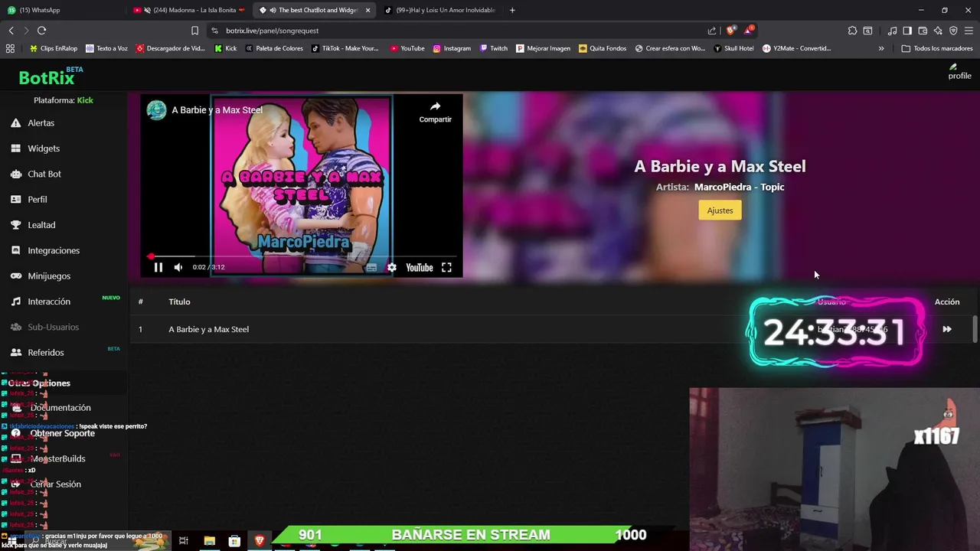This screenshot has width=980, height=551.
Task: Click the Interacción music note icon
Action: pyautogui.click(x=15, y=302)
